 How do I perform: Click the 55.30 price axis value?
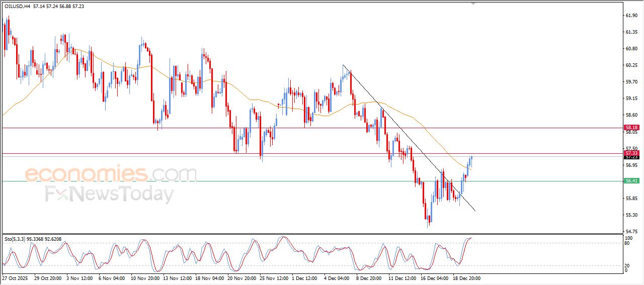tap(631, 215)
